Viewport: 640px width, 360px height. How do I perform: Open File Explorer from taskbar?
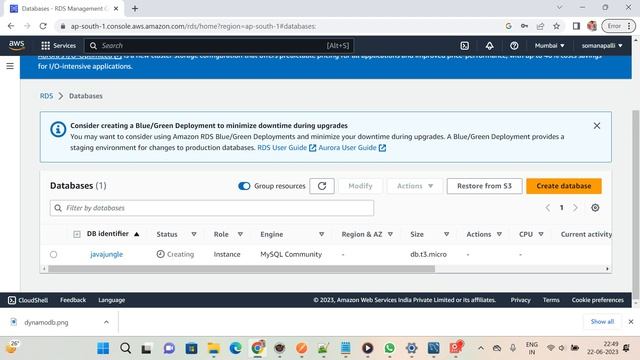click(213, 348)
